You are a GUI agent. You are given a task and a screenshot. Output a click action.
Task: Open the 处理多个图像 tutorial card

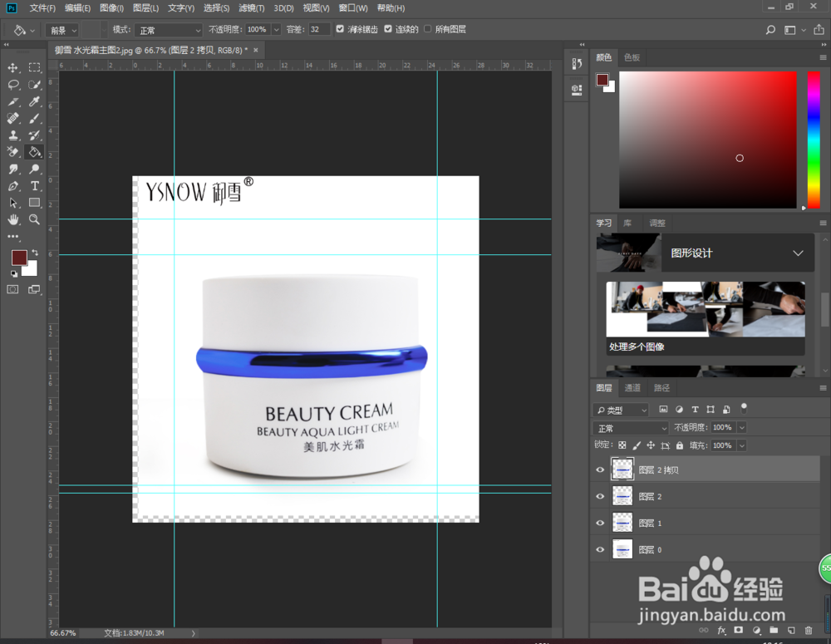pos(706,318)
